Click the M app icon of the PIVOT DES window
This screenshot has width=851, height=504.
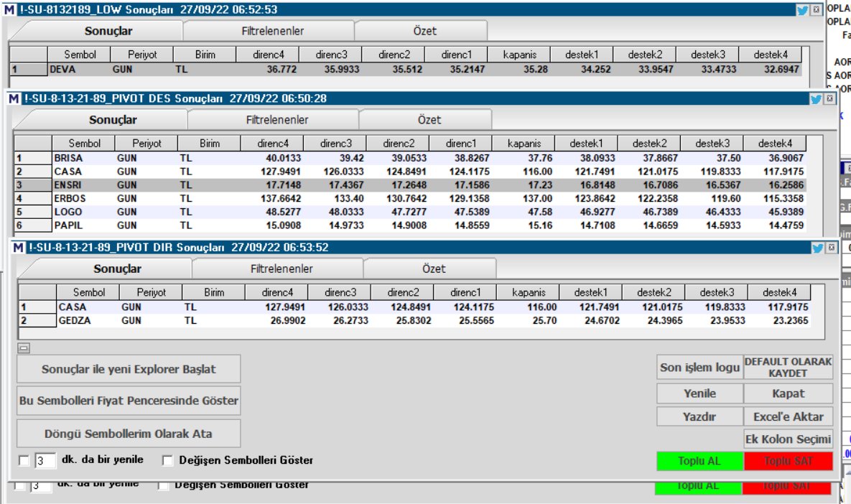14,99
